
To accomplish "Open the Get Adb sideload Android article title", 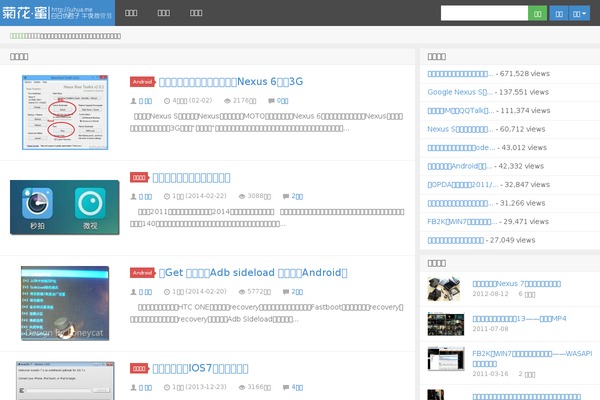I will pos(253,273).
